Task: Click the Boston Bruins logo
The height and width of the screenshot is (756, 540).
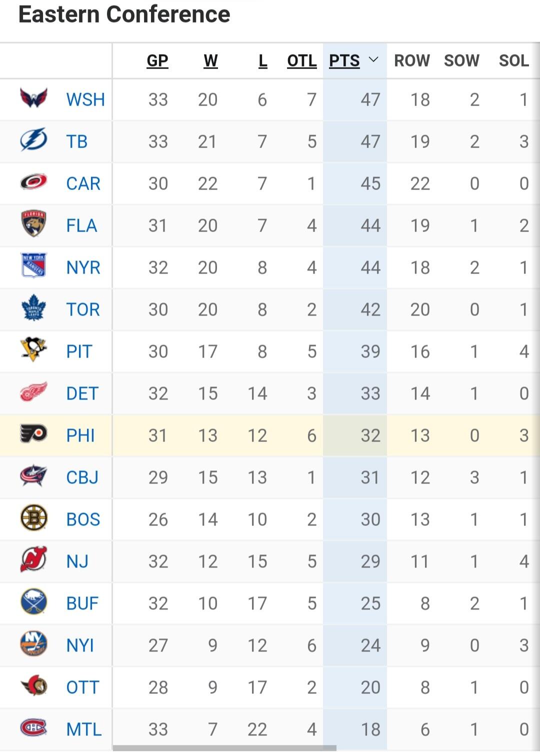Action: click(x=33, y=518)
